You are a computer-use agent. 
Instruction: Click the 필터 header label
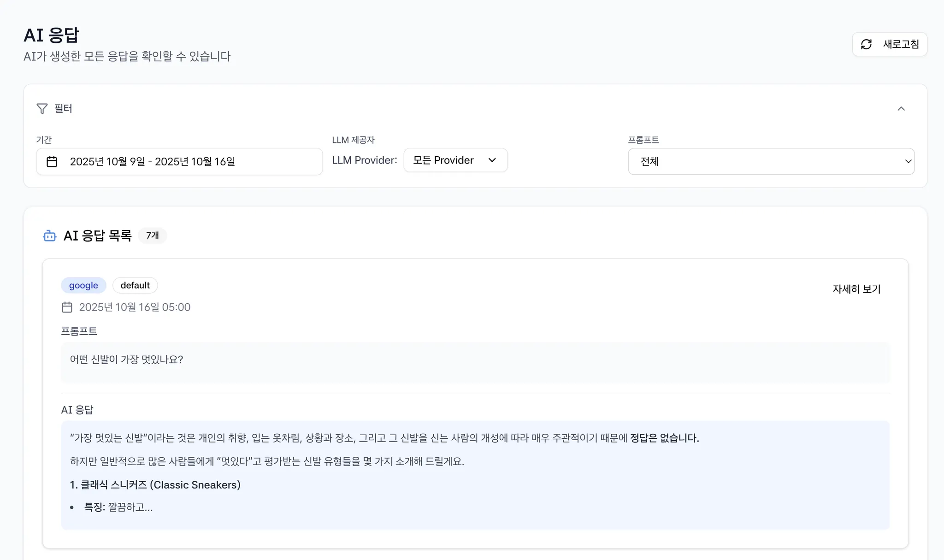63,109
